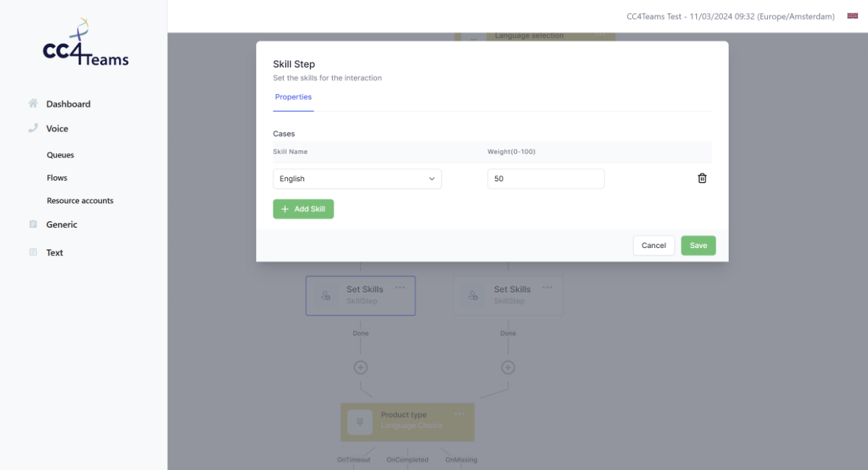
Task: Click the Voice phone icon in sidebar
Action: coord(33,128)
